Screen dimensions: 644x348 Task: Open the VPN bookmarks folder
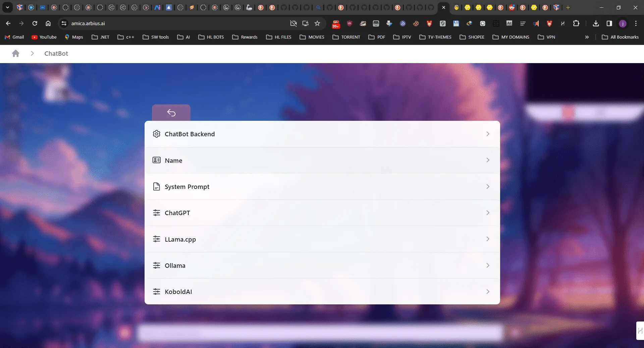point(546,37)
